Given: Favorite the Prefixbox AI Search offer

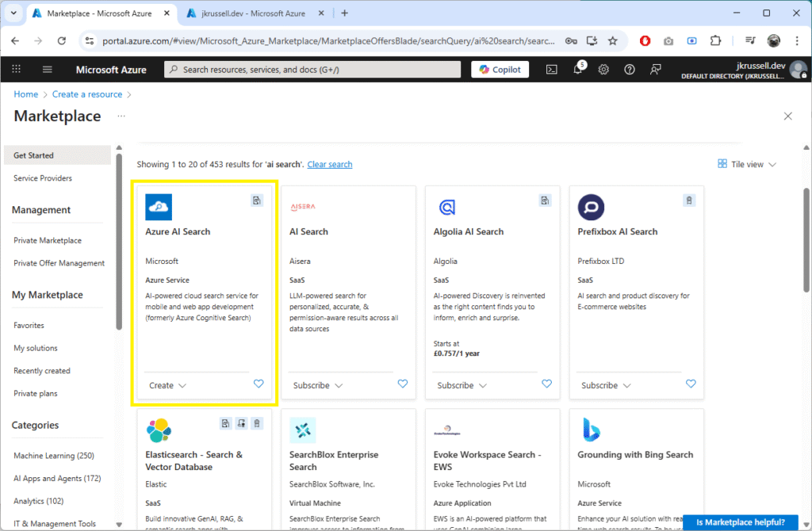Looking at the screenshot, I should (691, 384).
